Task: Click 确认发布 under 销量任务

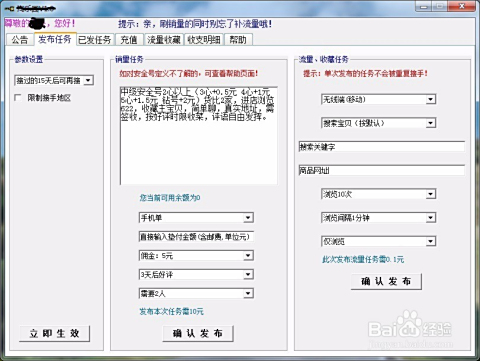Action: [x=198, y=333]
